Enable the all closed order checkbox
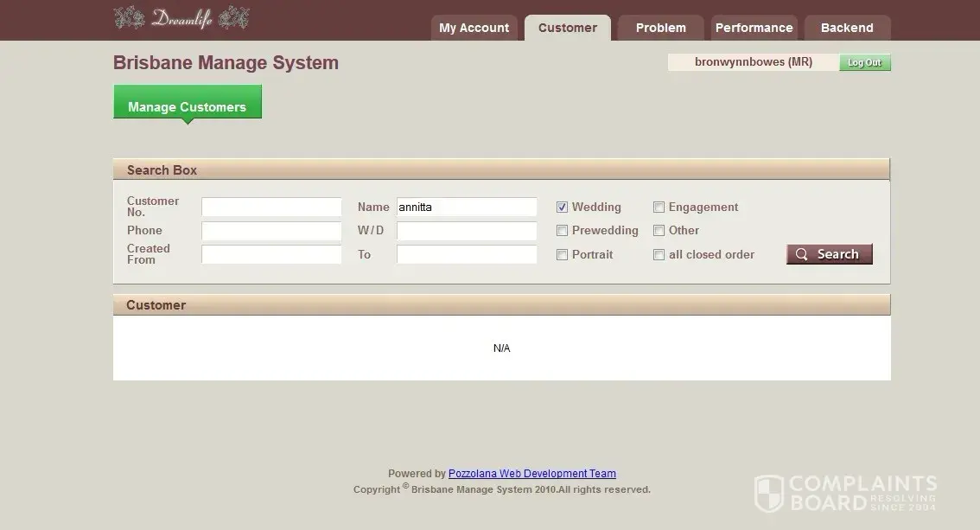This screenshot has height=530, width=980. pos(659,255)
